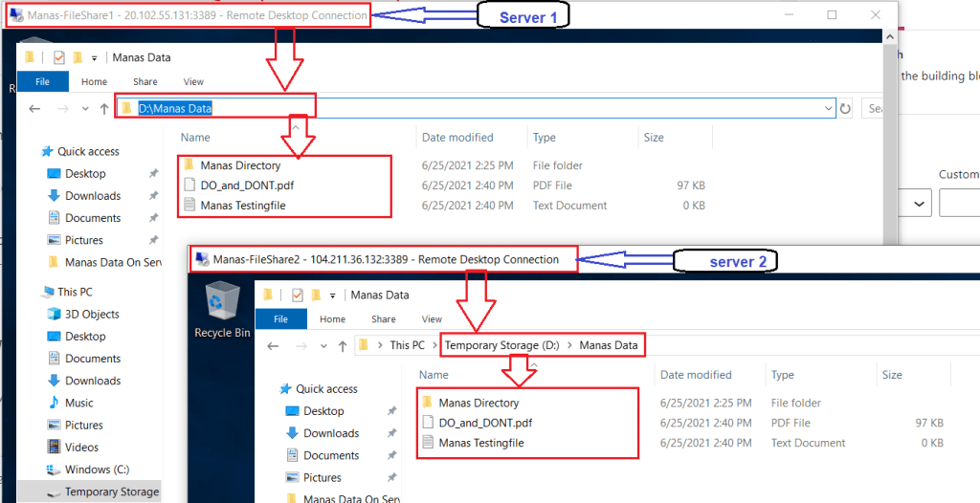This screenshot has height=503, width=980.
Task: Select Temporary Storage drive in Server 1 pane
Action: pyautogui.click(x=112, y=492)
